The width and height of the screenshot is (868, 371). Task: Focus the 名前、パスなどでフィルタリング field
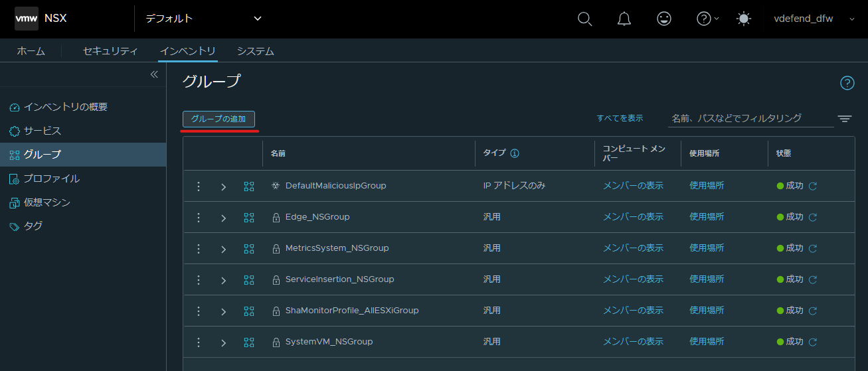tap(750, 118)
